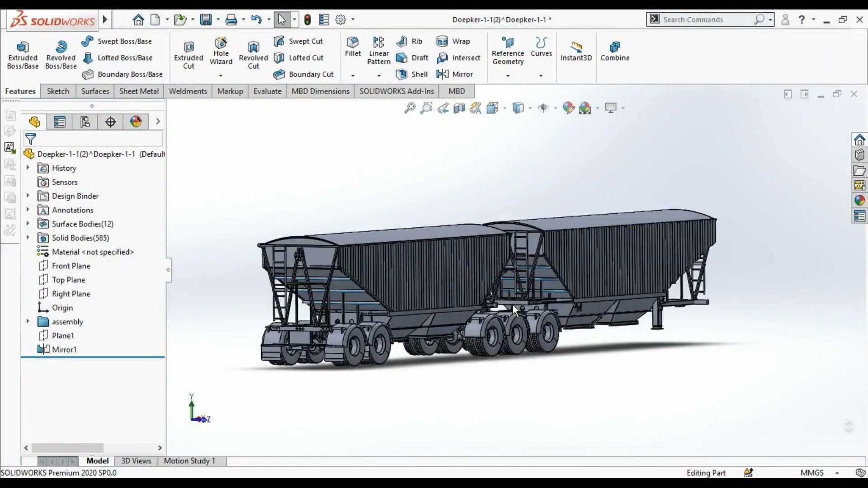Expand the assembly folder in the tree
The width and height of the screenshot is (868, 488).
tap(28, 321)
